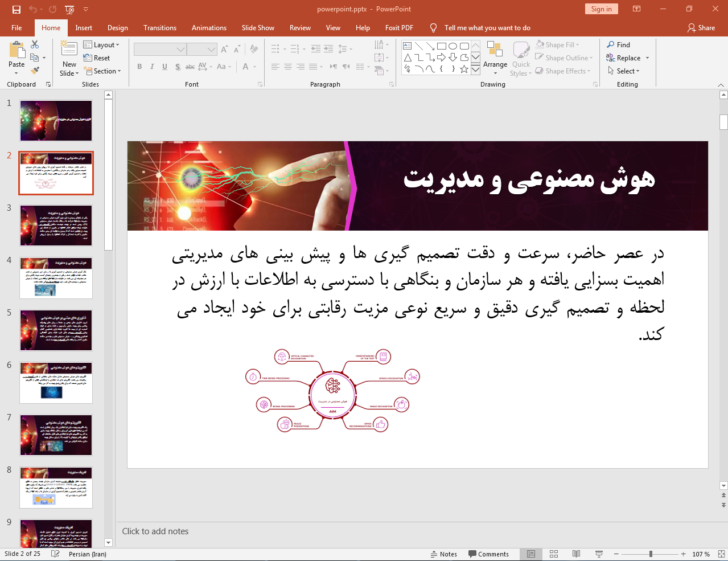Toggle Center alignment
The image size is (728, 561).
(x=288, y=67)
